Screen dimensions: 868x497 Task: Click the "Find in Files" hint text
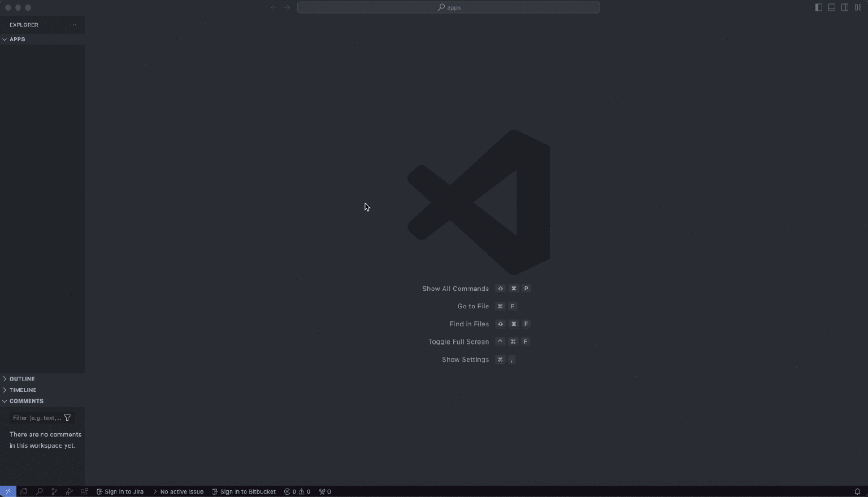click(x=469, y=324)
